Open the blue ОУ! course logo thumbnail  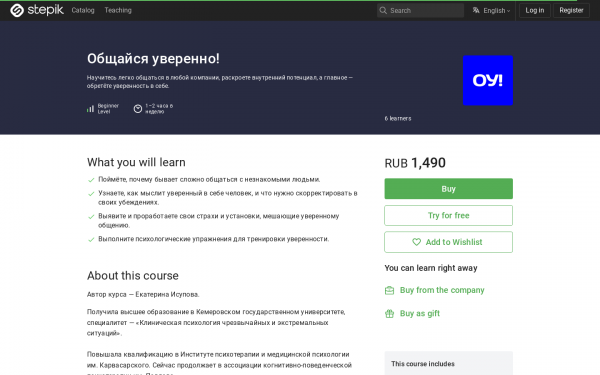click(488, 80)
